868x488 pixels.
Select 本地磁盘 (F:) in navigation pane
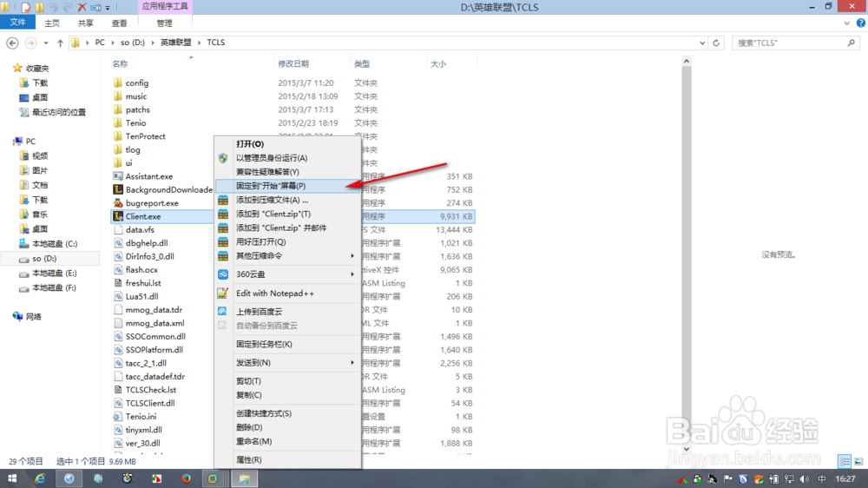(54, 287)
